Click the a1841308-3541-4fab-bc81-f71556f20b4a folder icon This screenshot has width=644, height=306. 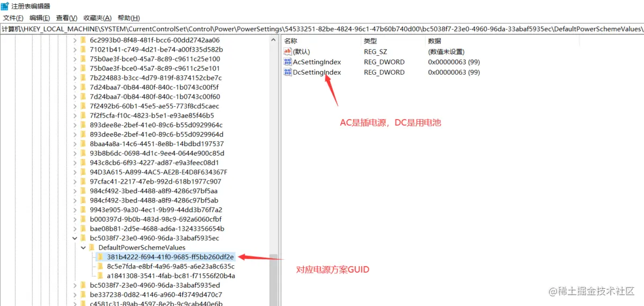click(x=100, y=276)
